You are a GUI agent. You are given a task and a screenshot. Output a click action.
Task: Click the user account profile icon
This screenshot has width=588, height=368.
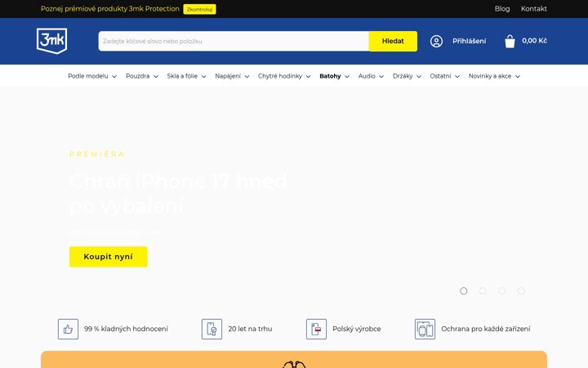tap(436, 41)
